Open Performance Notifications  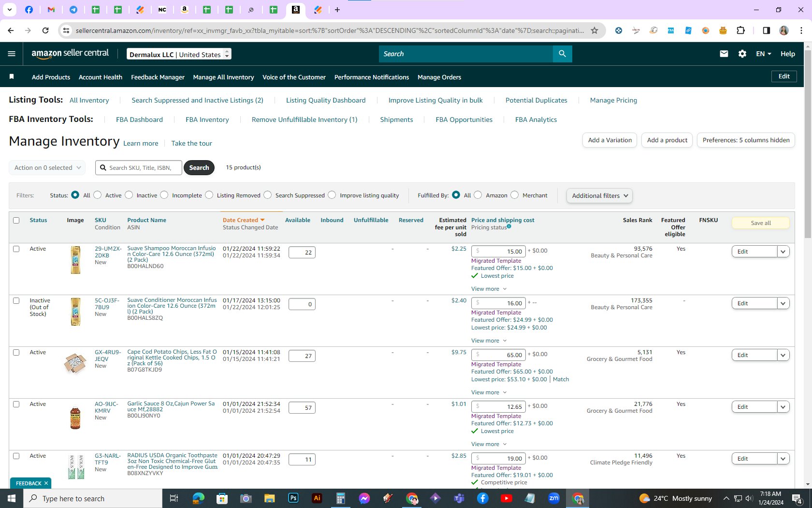click(x=372, y=77)
